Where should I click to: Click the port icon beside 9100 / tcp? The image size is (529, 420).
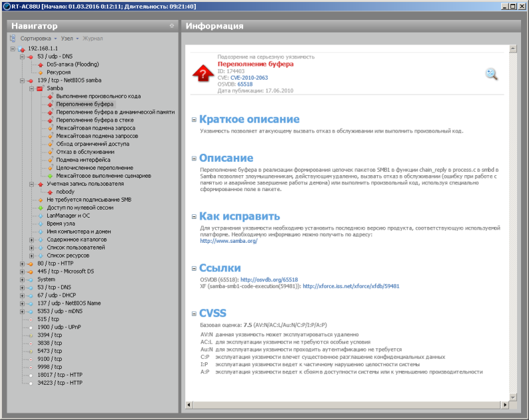[x=31, y=359]
